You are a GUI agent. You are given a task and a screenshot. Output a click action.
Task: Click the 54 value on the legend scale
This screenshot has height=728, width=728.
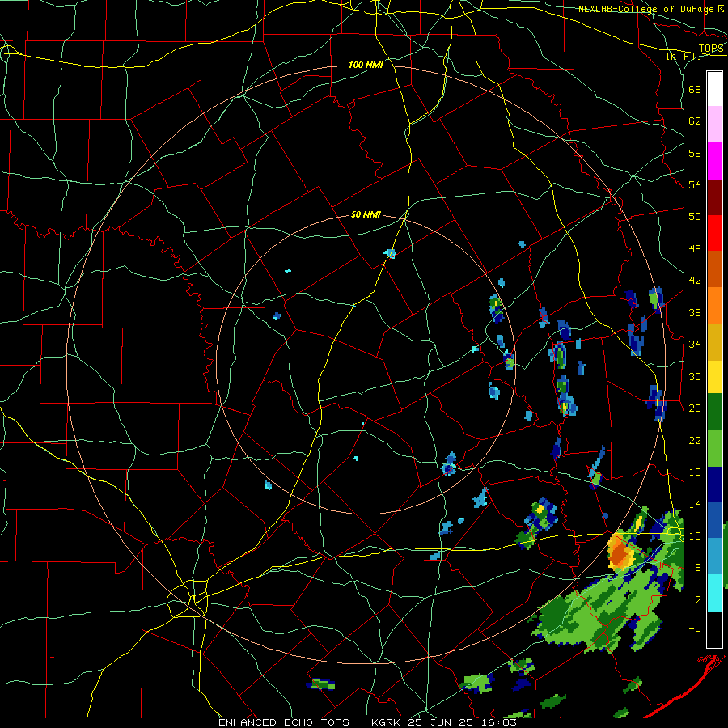[695, 184]
